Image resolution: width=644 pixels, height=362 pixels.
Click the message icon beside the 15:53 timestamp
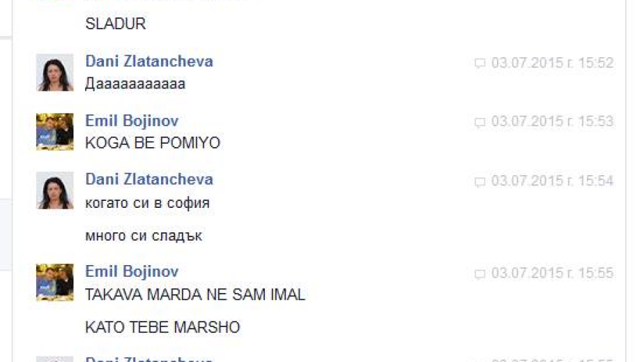pos(480,122)
